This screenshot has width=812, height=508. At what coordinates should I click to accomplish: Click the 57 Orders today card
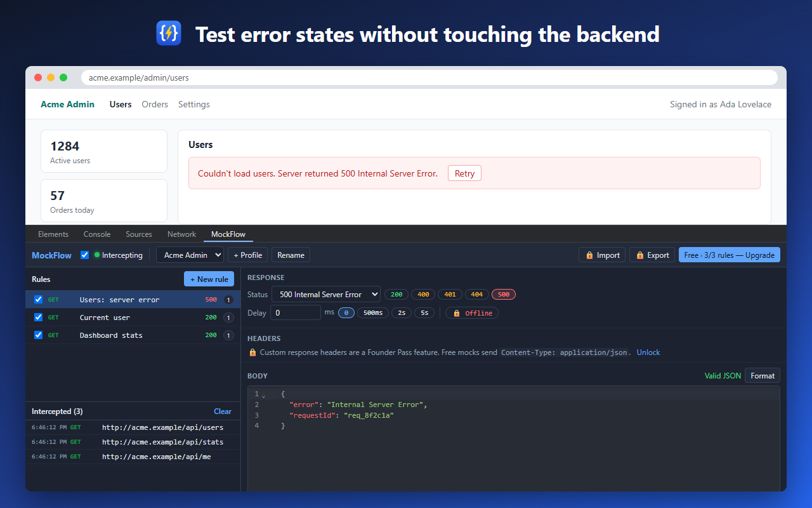coord(104,201)
